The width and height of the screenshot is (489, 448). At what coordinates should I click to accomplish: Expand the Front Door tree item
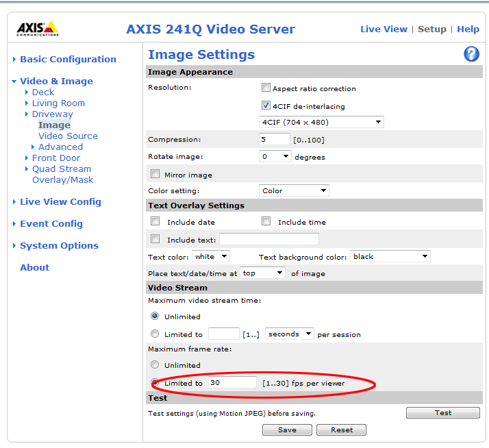tap(56, 158)
